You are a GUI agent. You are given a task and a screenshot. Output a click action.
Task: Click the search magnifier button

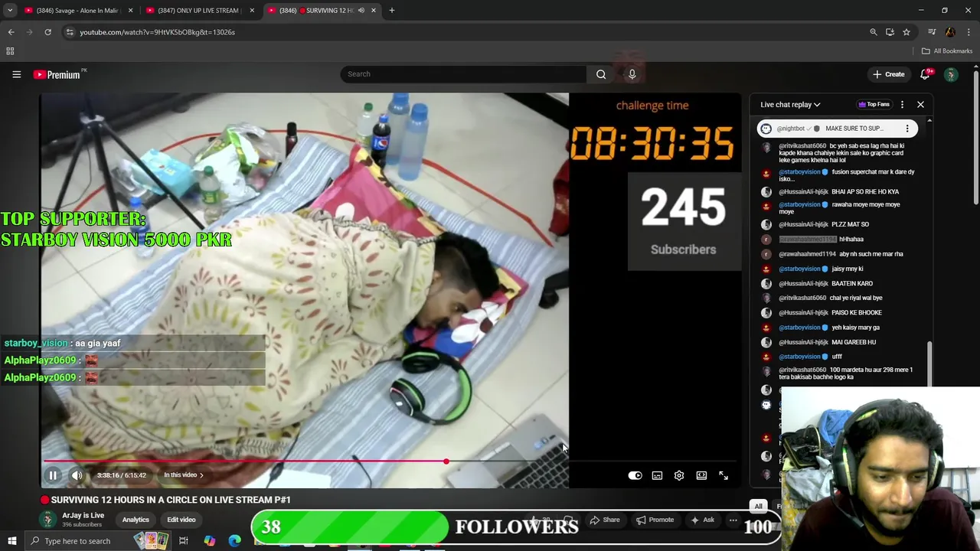(601, 74)
